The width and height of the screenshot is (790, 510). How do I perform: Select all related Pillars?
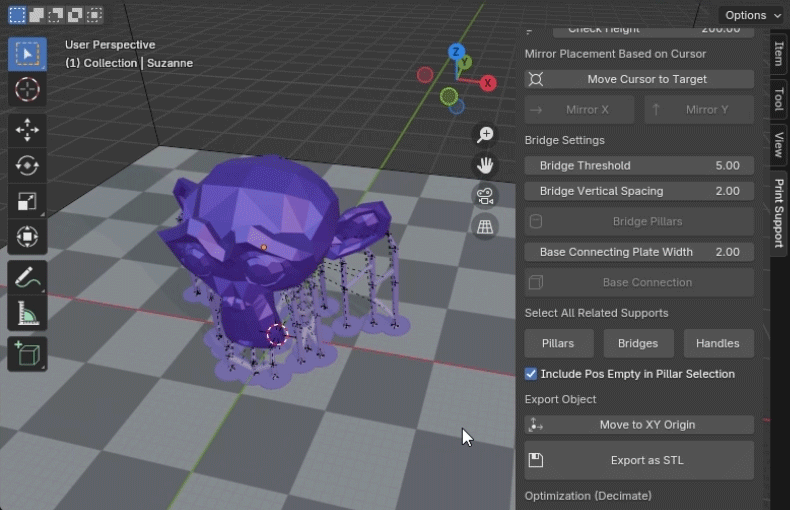coord(558,343)
